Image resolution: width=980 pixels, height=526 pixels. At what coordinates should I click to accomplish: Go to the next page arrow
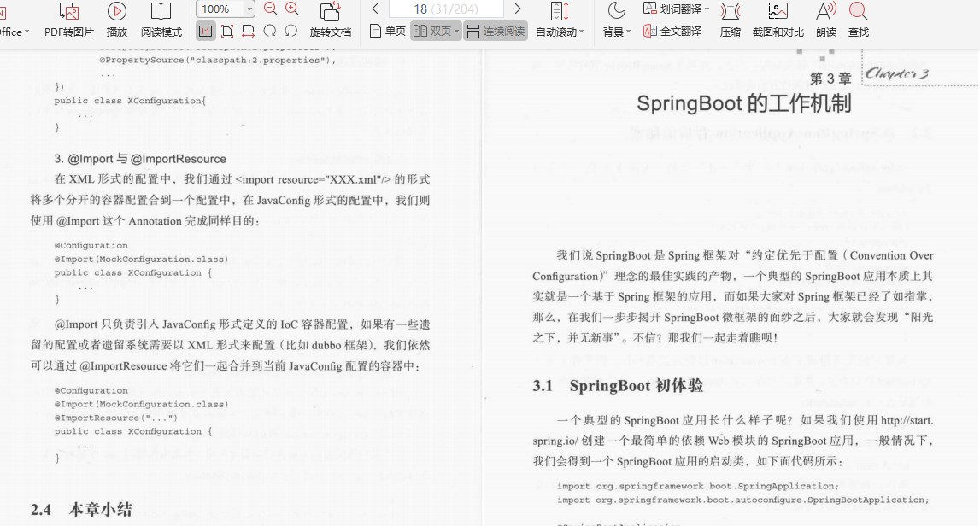518,9
